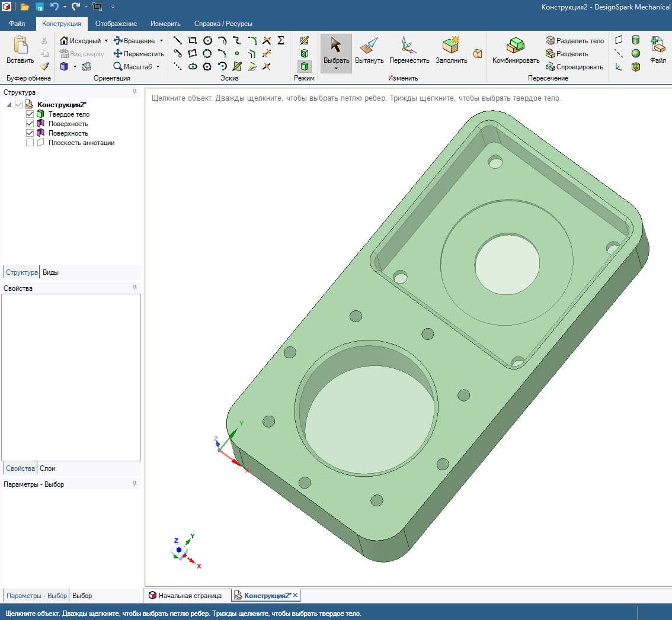This screenshot has width=672, height=620.
Task: Select the Pull (Вытянуть) tool
Action: (369, 49)
